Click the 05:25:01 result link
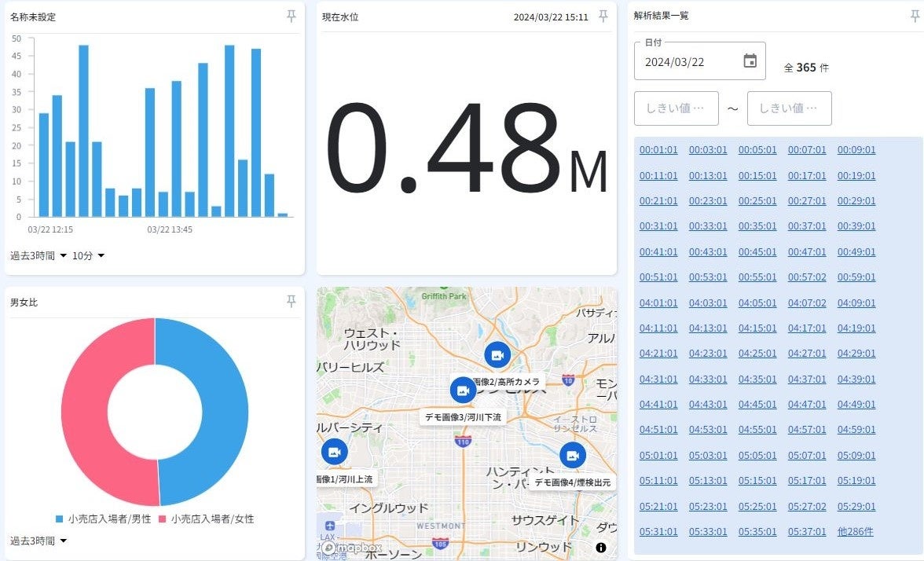924x561 pixels. 757,506
